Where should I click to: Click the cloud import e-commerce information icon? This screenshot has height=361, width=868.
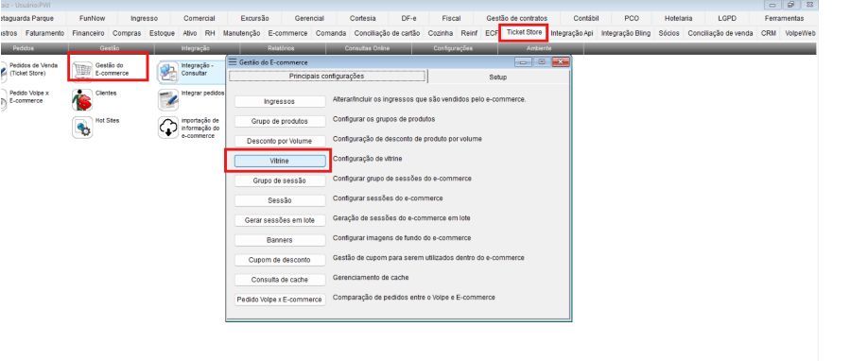point(167,128)
